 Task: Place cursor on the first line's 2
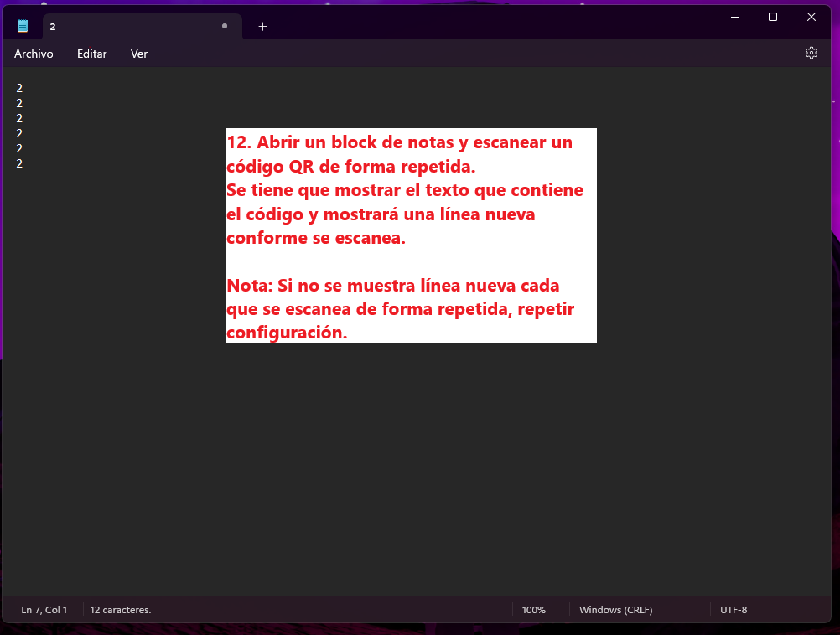pyautogui.click(x=19, y=88)
